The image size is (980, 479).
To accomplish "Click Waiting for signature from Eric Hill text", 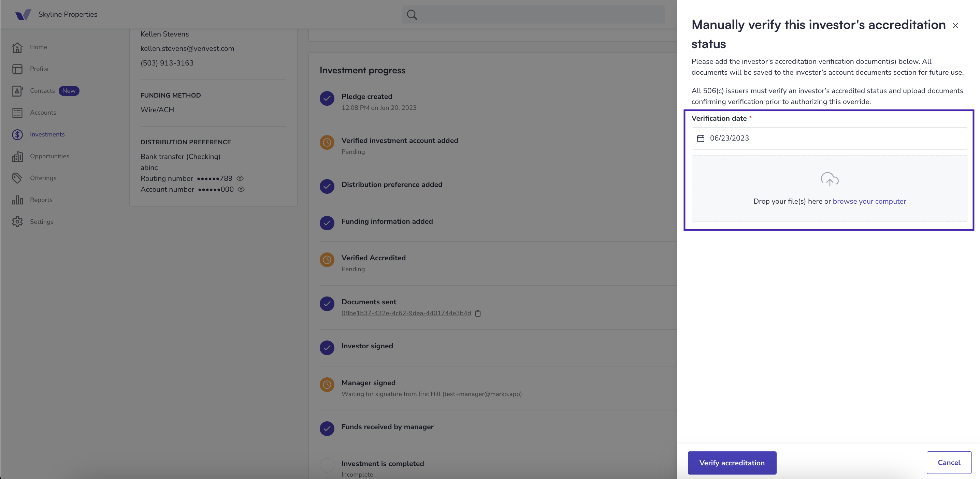I will (431, 394).
